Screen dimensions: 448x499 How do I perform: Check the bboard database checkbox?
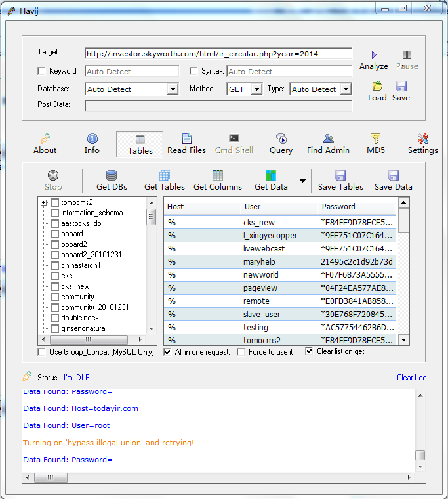click(x=54, y=234)
